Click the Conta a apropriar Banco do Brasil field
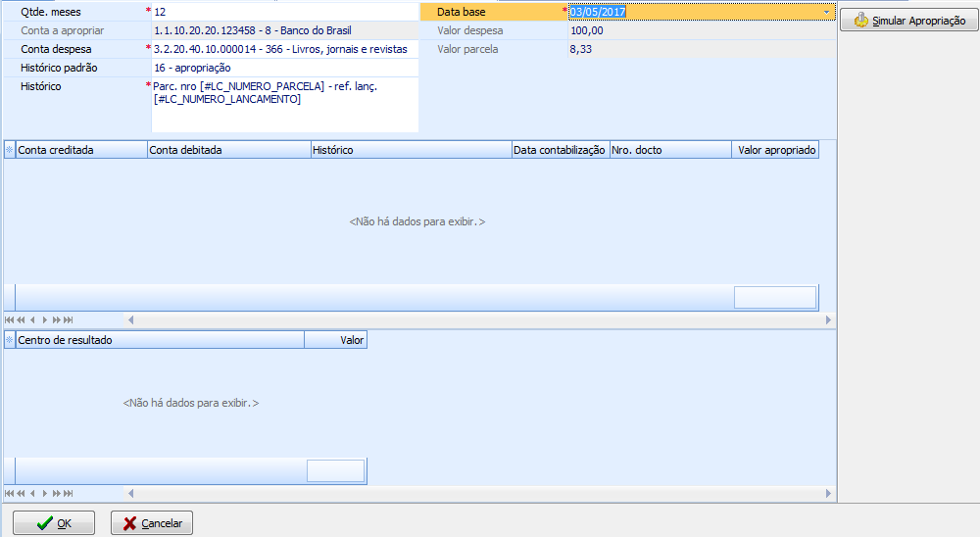The height and width of the screenshot is (537, 980). (x=285, y=30)
